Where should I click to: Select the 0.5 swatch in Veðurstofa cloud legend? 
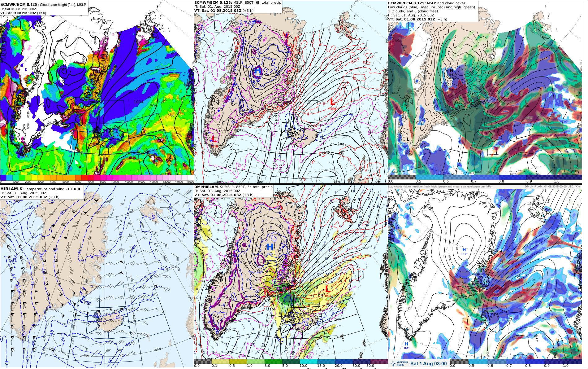478,361
